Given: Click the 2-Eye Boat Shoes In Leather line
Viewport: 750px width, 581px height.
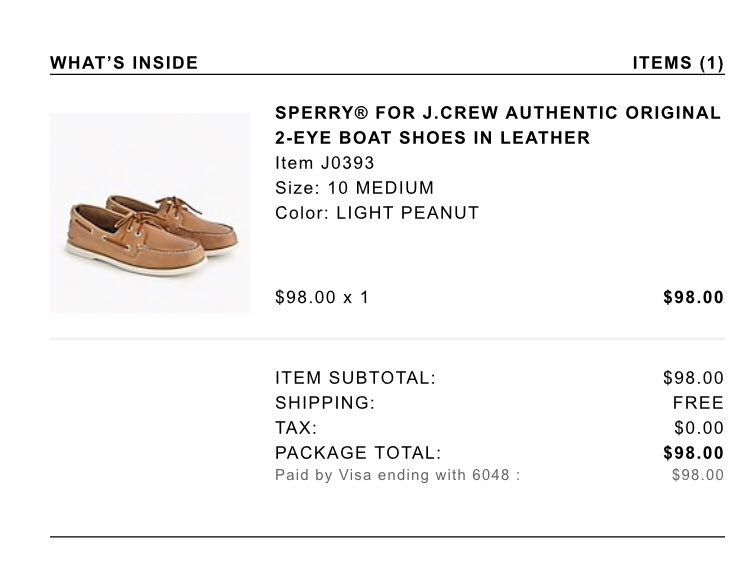Looking at the screenshot, I should point(432,138).
